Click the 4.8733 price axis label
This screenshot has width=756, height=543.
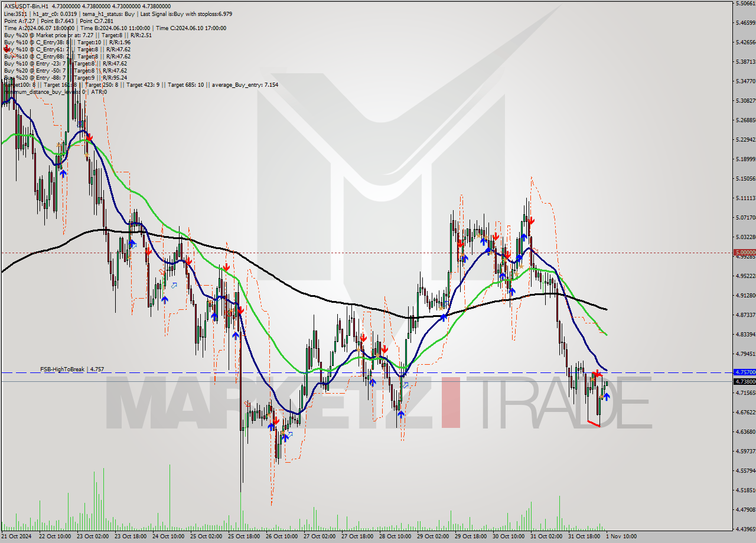(x=745, y=315)
